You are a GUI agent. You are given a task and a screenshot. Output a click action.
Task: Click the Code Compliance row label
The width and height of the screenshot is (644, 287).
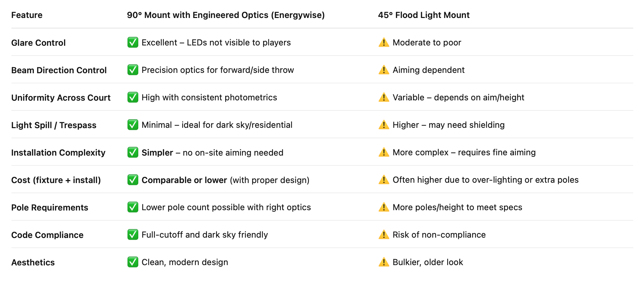[x=47, y=235]
